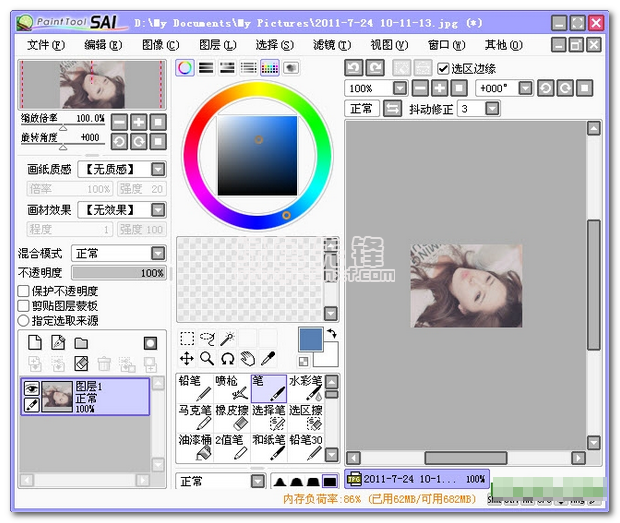This screenshot has height=523, width=620.
Task: Open the 视图(V) menu
Action: pos(389,45)
